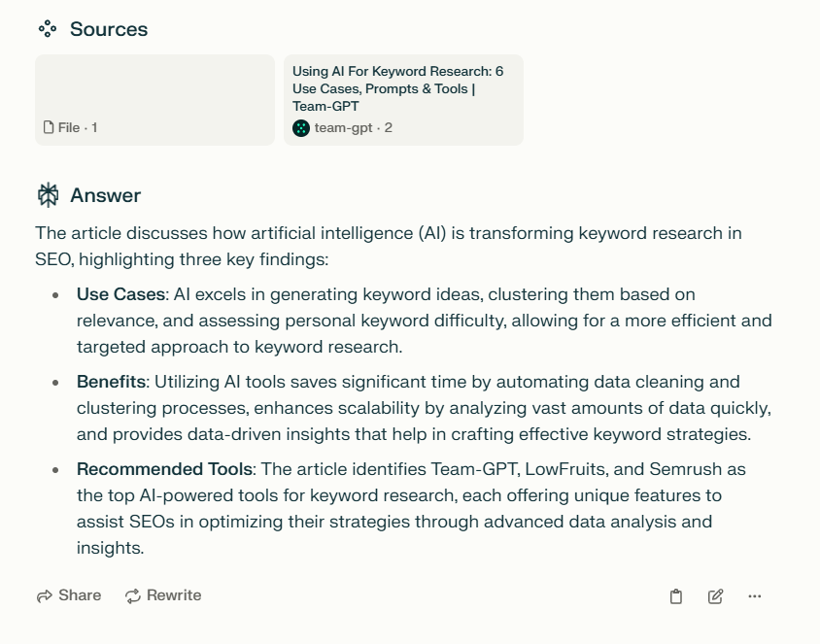Click the Sources heading text
Screen dimensions: 820x644
click(109, 29)
